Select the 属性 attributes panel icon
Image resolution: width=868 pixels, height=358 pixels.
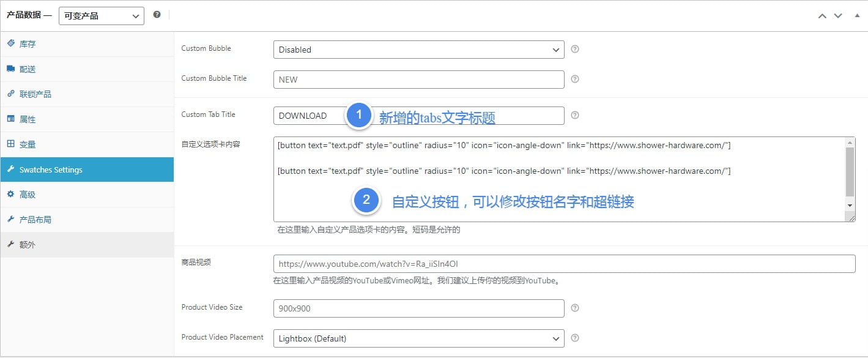click(10, 119)
